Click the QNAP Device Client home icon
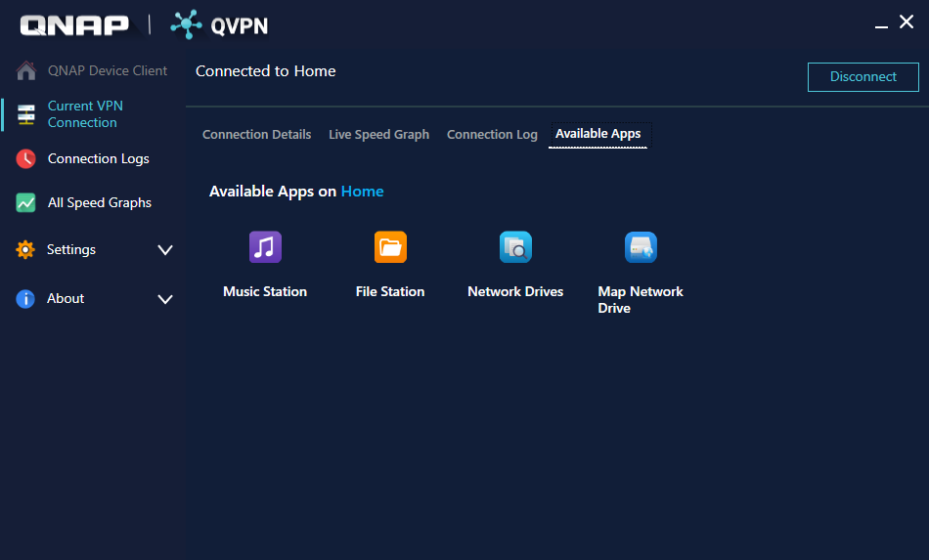This screenshot has width=929, height=560. (26, 70)
